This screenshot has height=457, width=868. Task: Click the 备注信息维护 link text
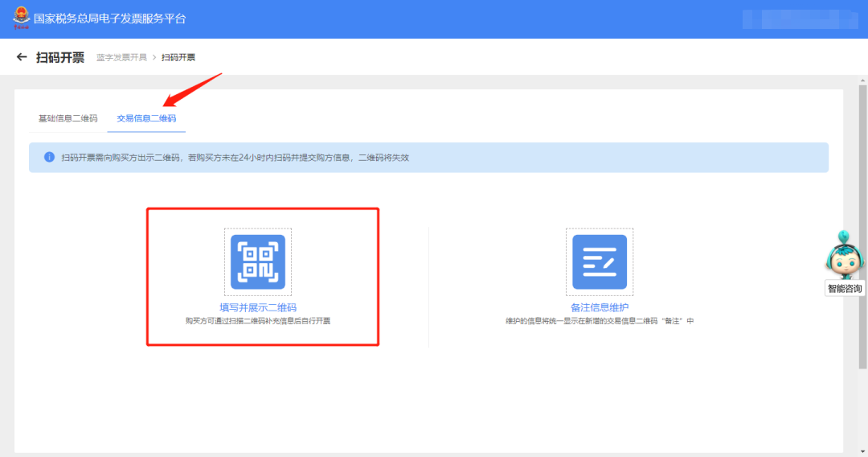[600, 307]
